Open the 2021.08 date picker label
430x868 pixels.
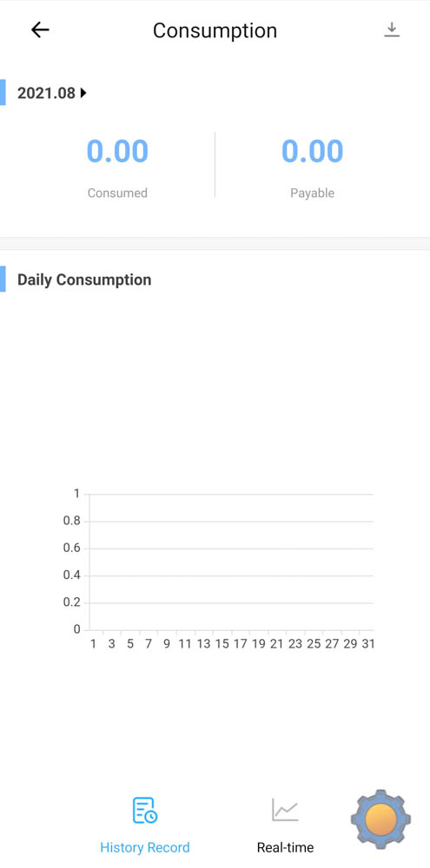46,93
